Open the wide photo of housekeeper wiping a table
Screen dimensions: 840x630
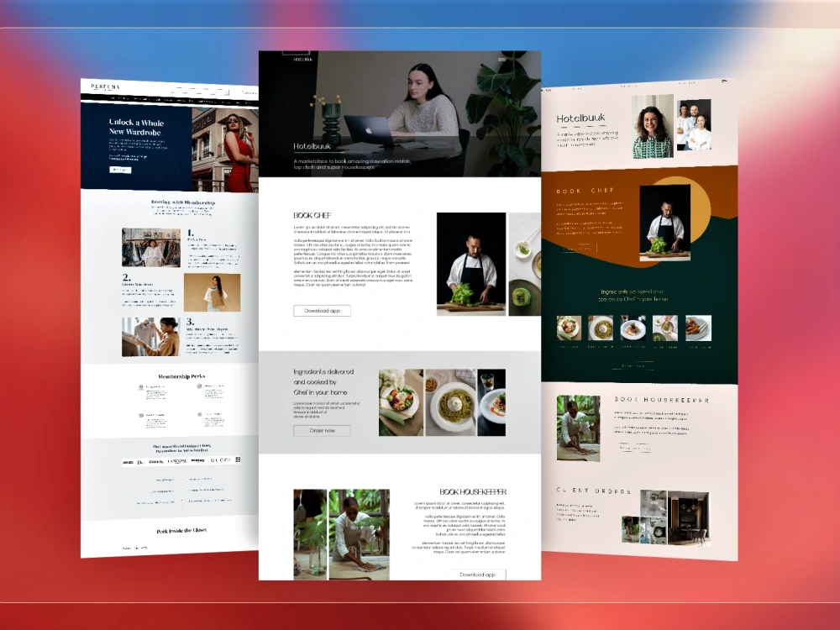(x=359, y=534)
